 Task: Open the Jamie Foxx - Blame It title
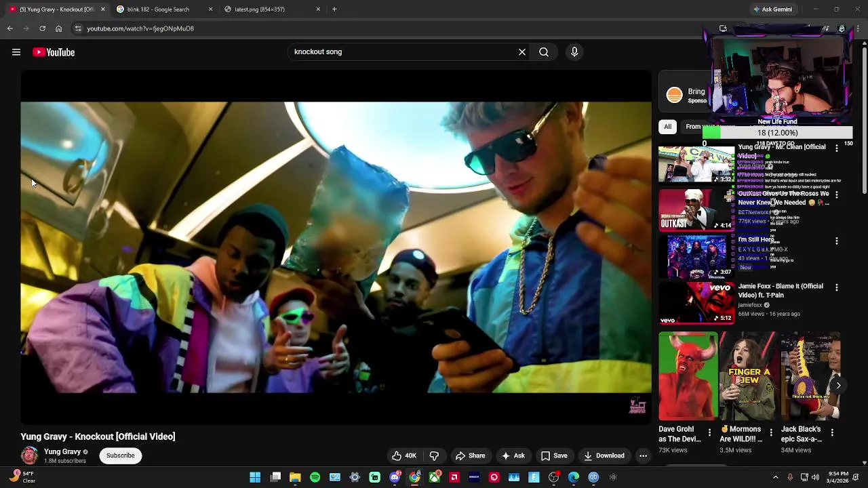click(781, 291)
